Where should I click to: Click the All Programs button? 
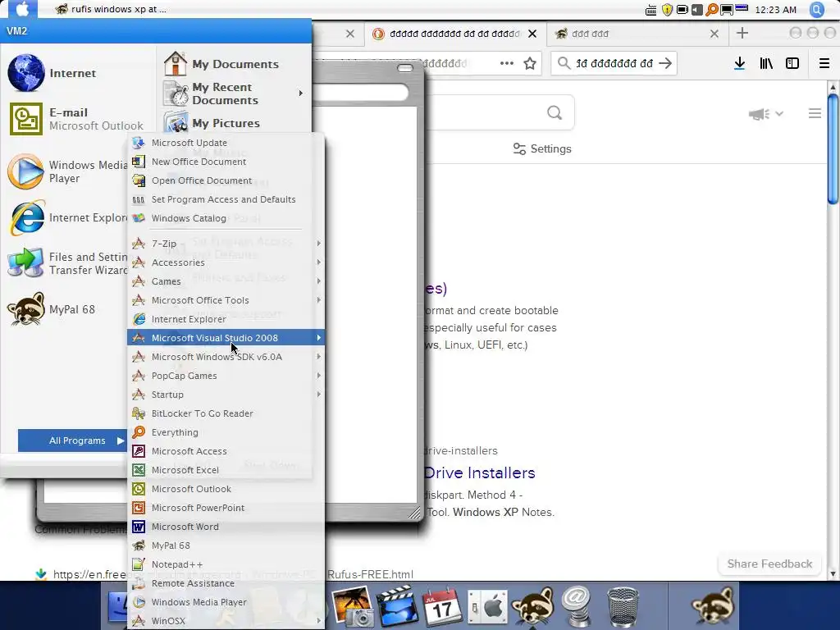(72, 441)
